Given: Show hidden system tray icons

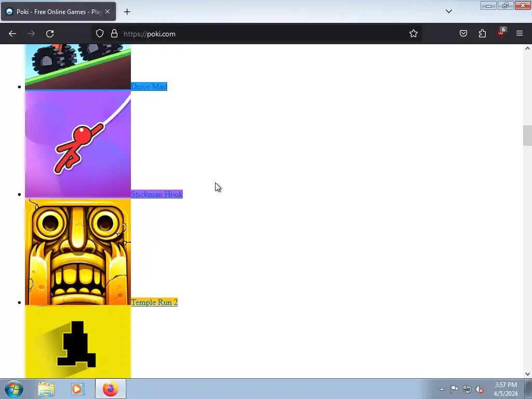Looking at the screenshot, I should click(x=442, y=389).
